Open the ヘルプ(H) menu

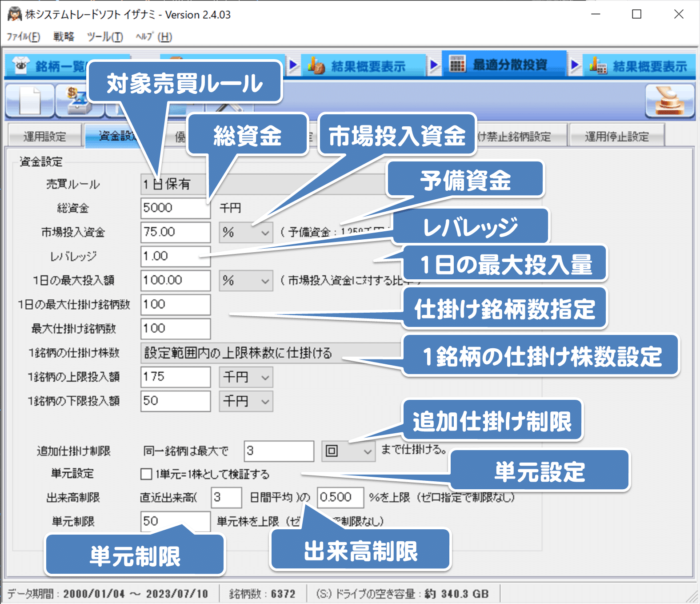point(154,37)
